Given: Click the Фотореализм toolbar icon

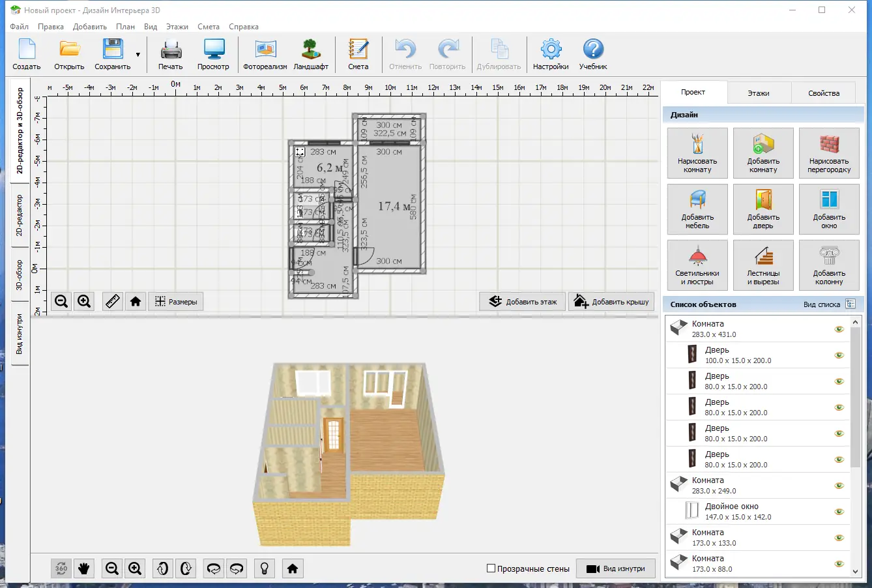Looking at the screenshot, I should 265,51.
